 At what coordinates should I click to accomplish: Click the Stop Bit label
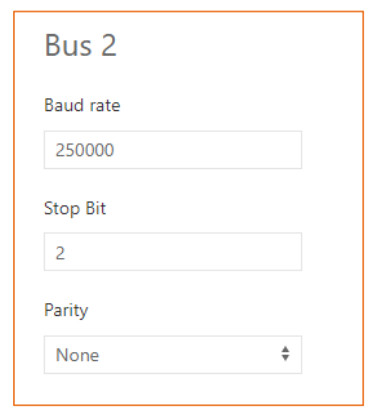pyautogui.click(x=75, y=209)
